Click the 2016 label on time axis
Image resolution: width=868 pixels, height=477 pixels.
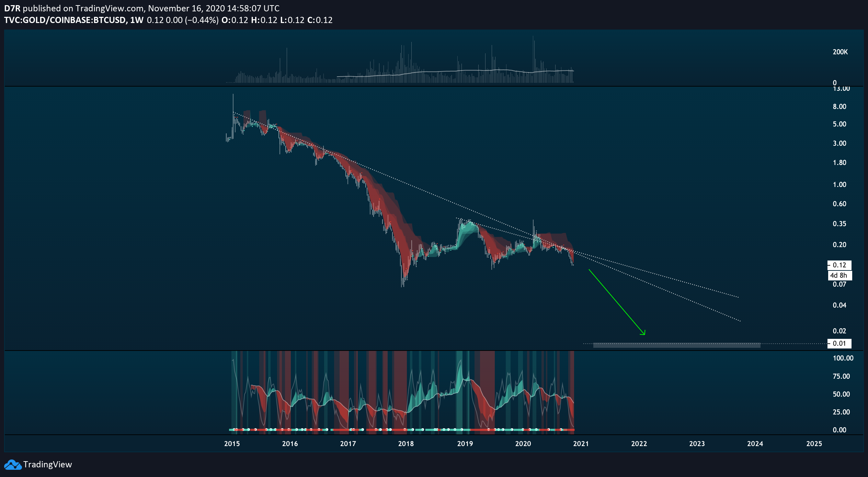tap(290, 444)
